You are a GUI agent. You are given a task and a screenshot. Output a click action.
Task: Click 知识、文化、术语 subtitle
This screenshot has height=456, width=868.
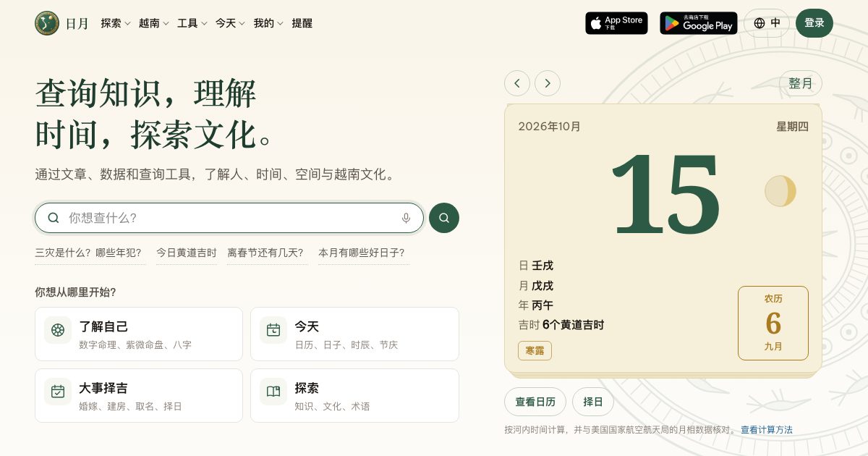[x=332, y=407]
